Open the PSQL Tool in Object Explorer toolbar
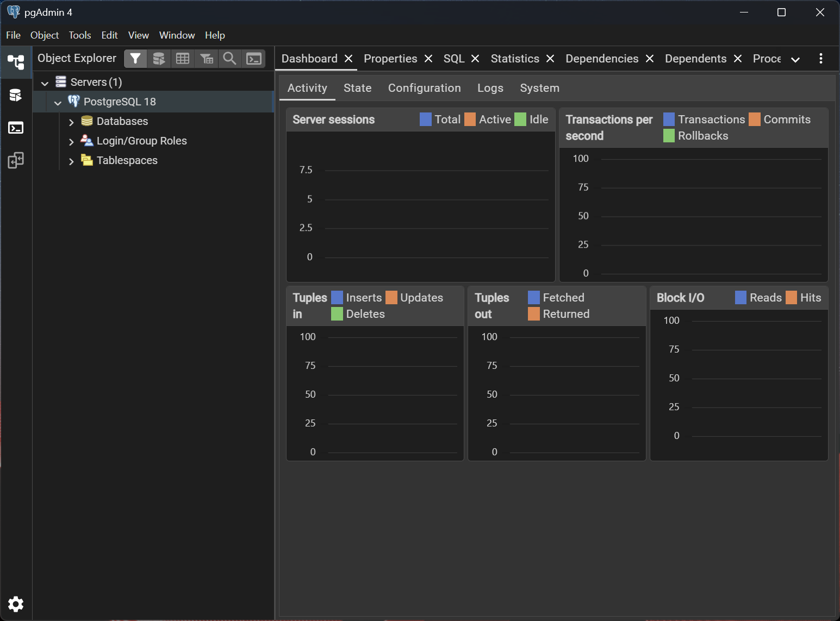 pos(254,59)
